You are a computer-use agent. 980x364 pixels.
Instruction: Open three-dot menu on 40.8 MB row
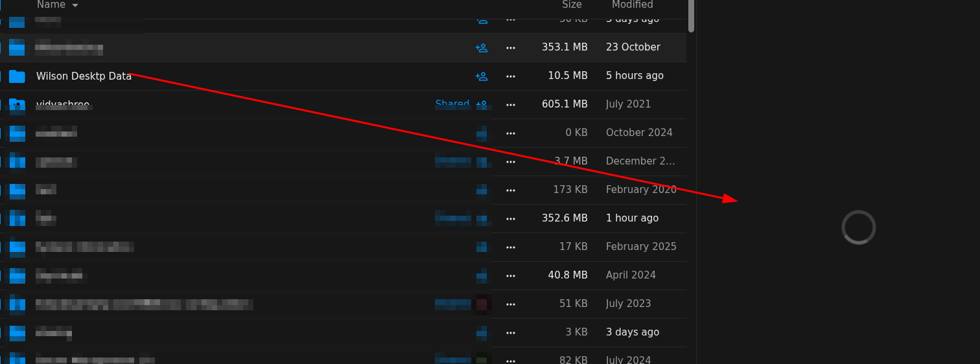point(511,276)
